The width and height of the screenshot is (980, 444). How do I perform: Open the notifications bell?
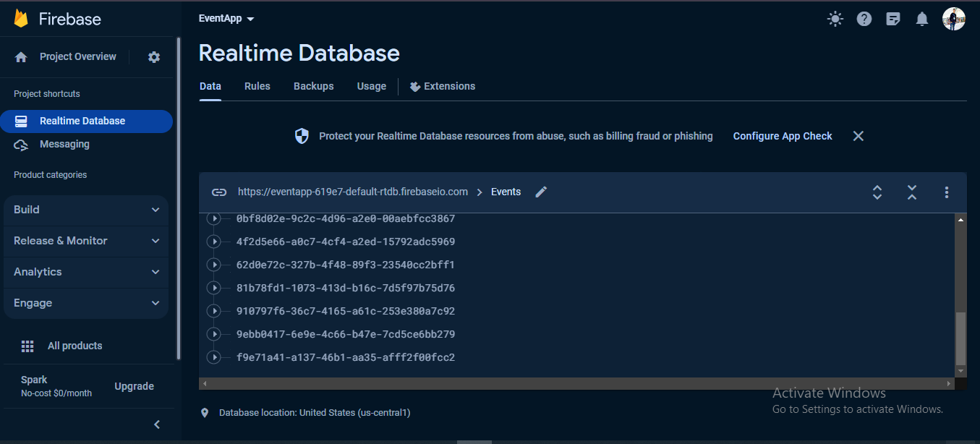tap(922, 19)
